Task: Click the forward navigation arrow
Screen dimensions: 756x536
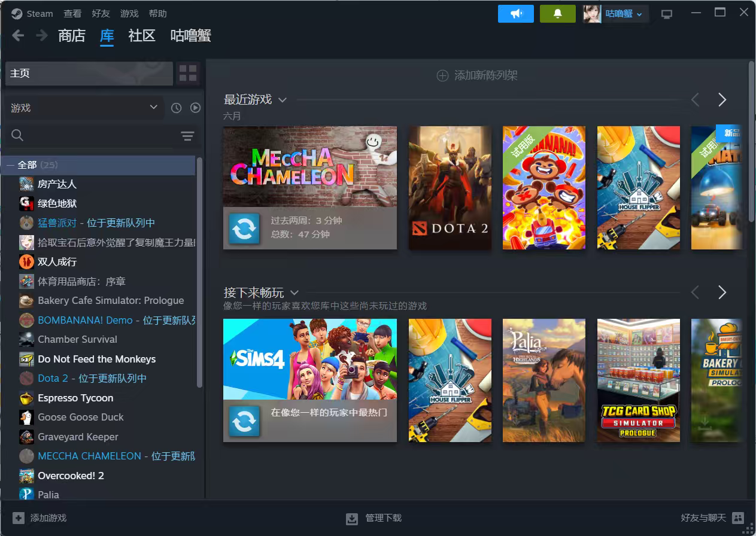Action: (42, 36)
